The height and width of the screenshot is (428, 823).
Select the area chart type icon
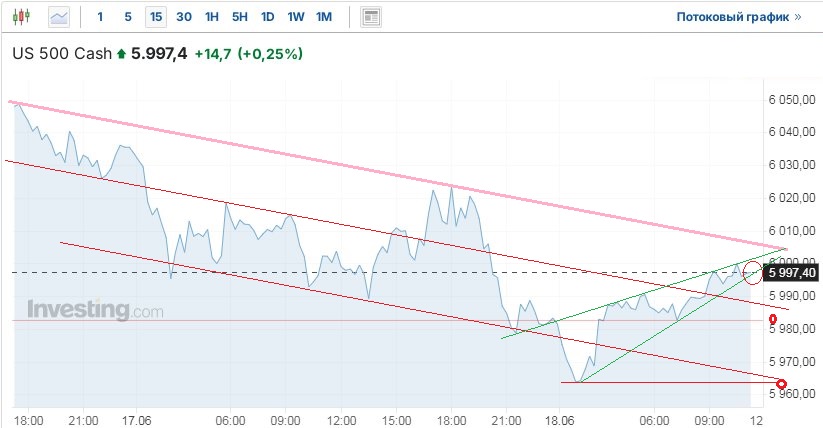click(60, 17)
